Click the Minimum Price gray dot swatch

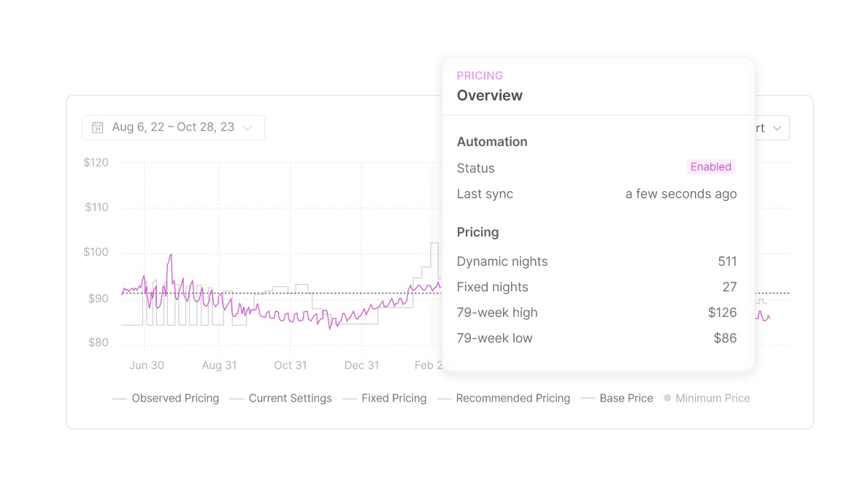pos(667,398)
